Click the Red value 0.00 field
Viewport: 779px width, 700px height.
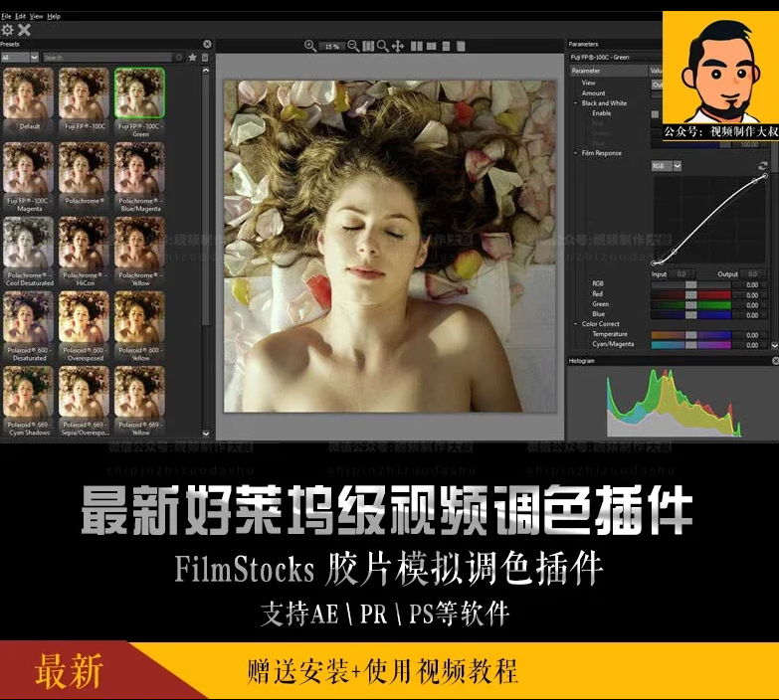click(x=751, y=295)
